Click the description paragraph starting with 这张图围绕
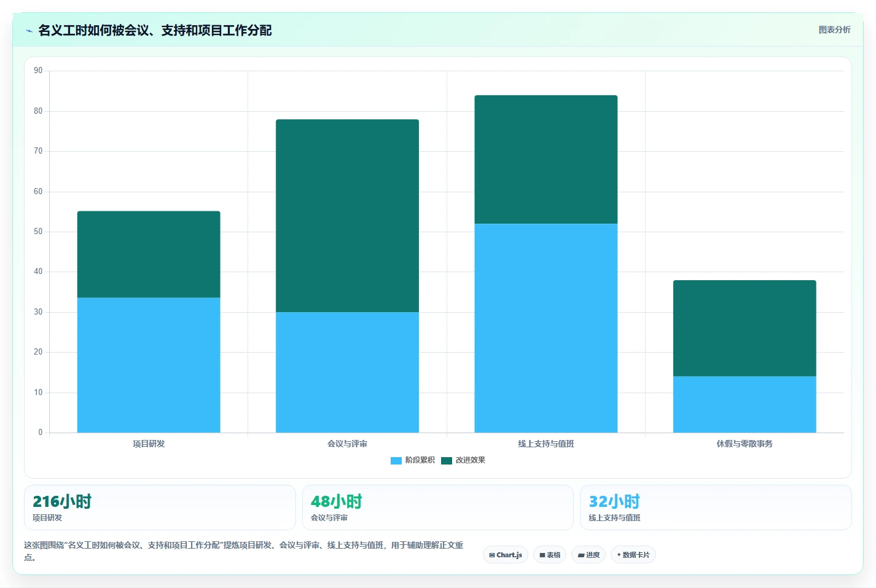Viewport: 876px width, 588px height. 244,551
